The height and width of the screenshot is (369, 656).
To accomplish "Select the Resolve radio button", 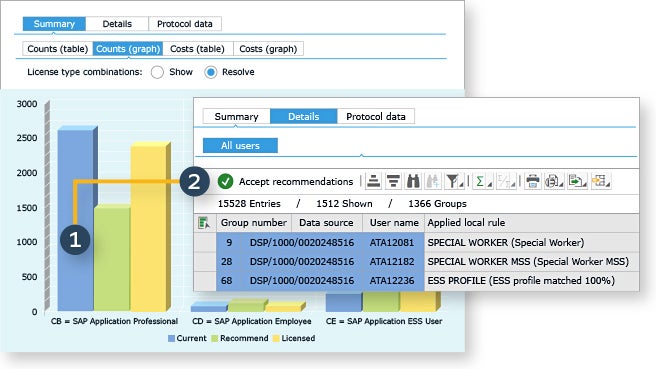I will coord(211,72).
